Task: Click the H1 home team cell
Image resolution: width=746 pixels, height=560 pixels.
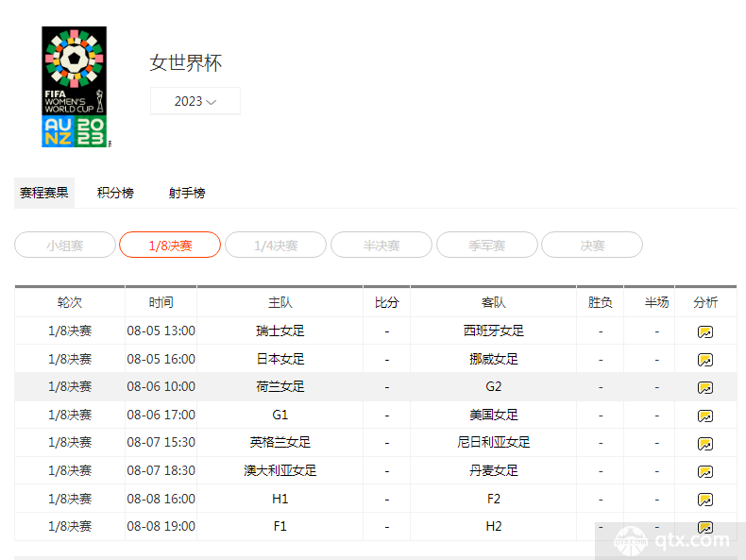Action: 280,499
